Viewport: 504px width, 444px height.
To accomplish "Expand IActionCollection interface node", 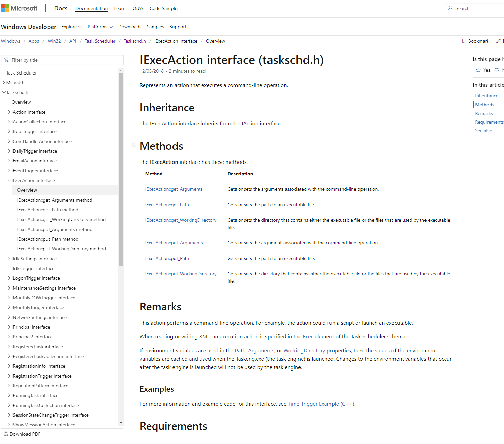I will pyautogui.click(x=9, y=122).
